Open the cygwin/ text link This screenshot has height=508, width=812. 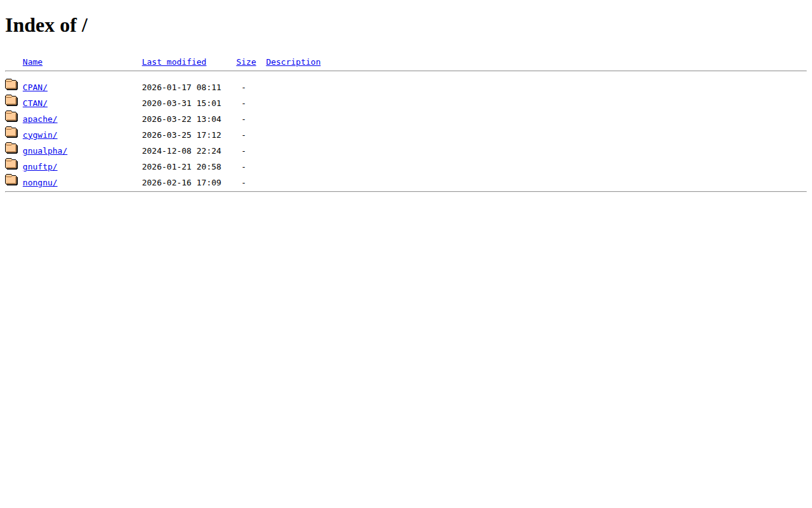coord(40,135)
